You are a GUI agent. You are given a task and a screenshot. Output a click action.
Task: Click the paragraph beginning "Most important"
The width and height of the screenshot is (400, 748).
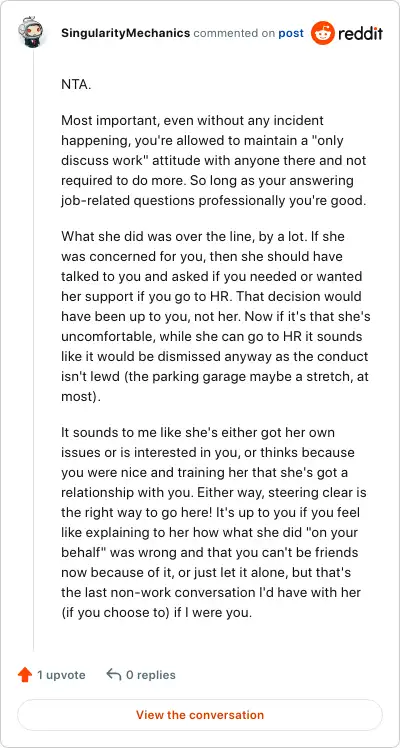pyautogui.click(x=214, y=160)
